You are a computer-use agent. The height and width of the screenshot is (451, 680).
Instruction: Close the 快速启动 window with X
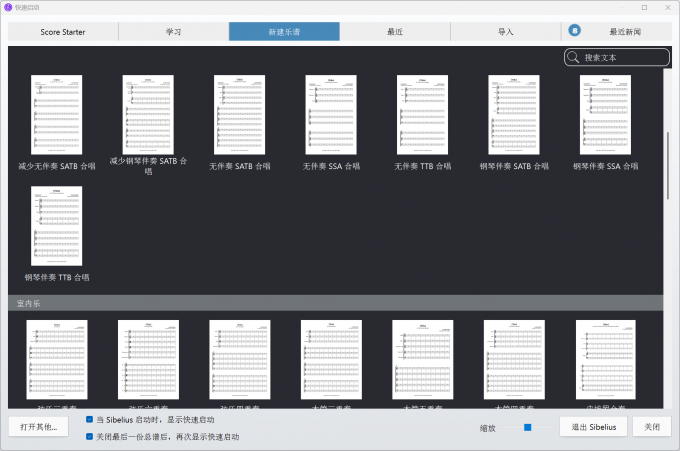[x=668, y=7]
